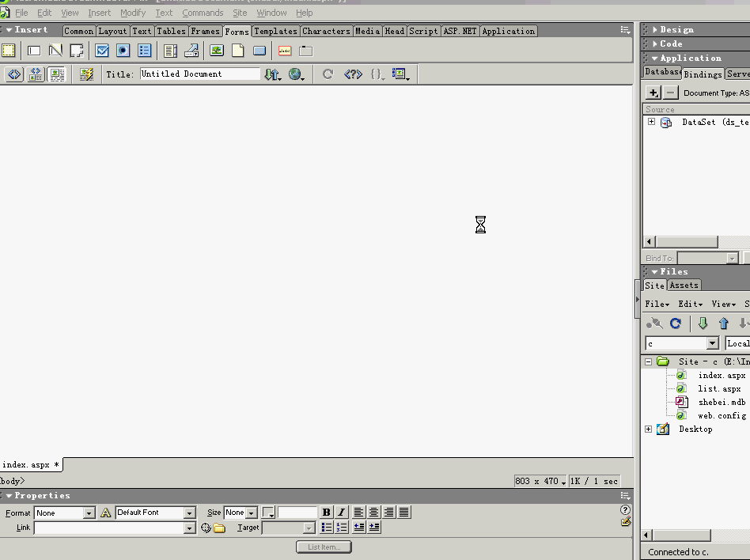Open the Commands menu
Screen dimensions: 750x560
coord(203,13)
